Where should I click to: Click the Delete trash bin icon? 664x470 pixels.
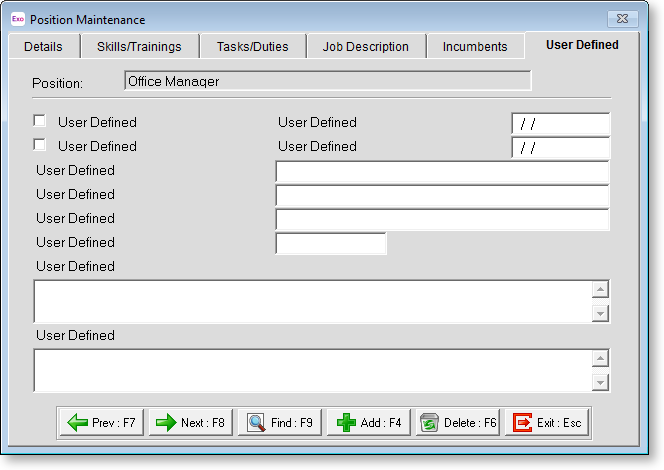(430, 423)
